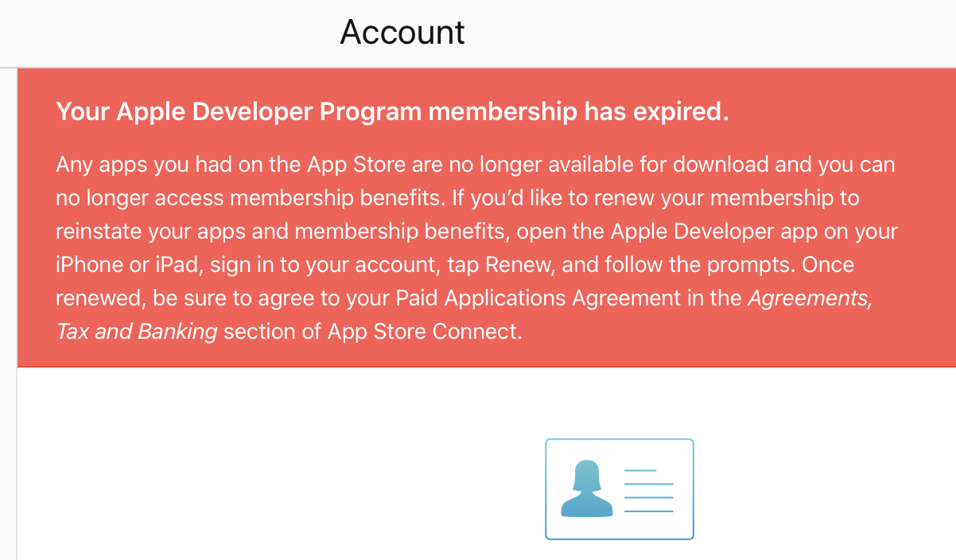Click the italic Agreements, text

coord(810,298)
